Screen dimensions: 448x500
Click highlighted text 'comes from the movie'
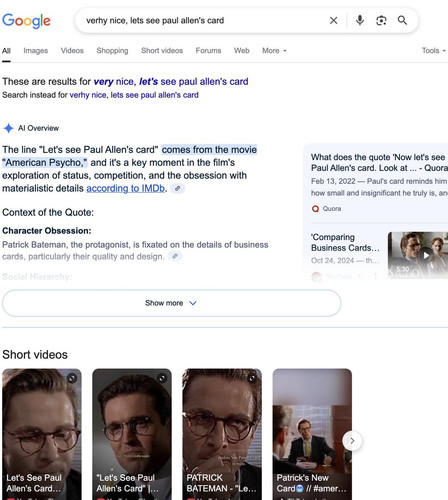209,150
